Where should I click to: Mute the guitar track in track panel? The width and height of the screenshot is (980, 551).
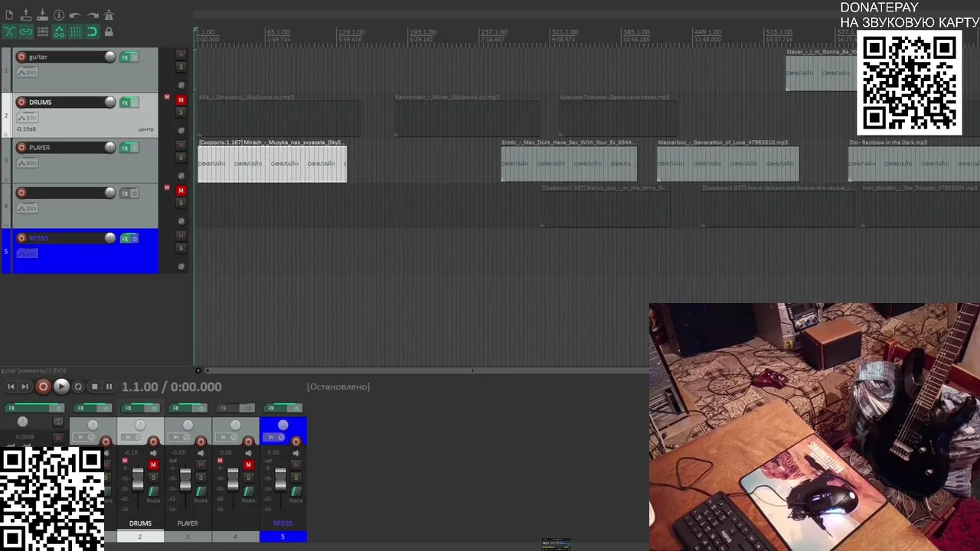coord(181,54)
